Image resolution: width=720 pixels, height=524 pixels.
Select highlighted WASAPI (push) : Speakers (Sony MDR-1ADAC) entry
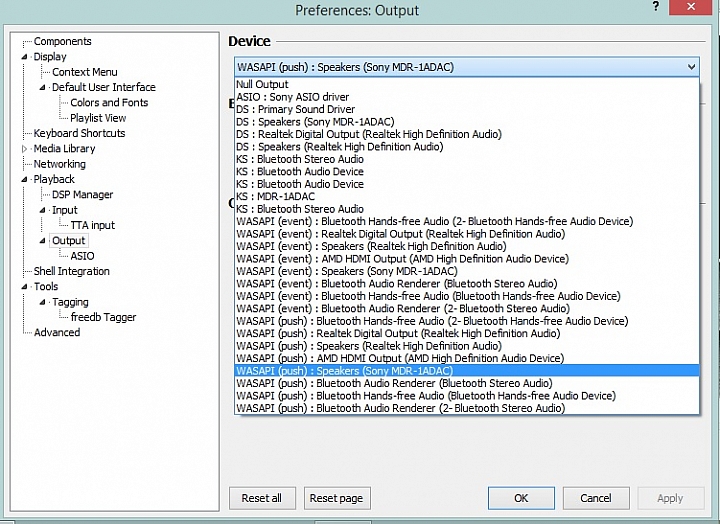(x=467, y=371)
